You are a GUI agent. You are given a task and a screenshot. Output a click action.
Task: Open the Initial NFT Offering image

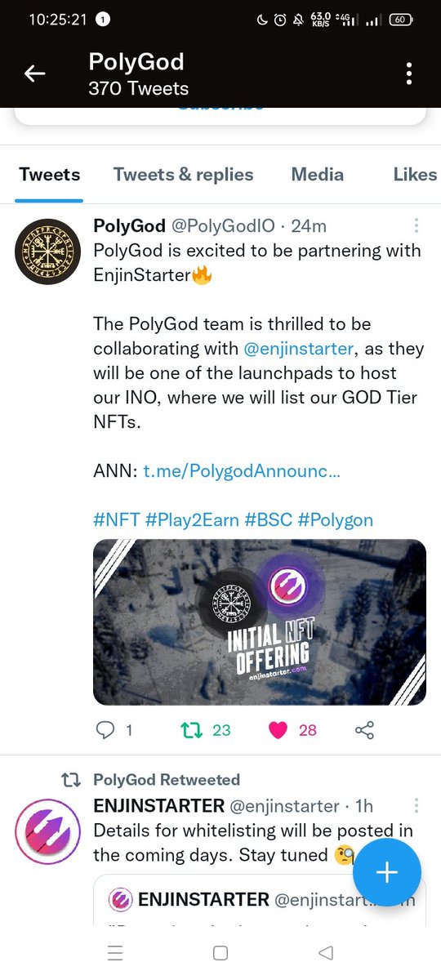click(260, 622)
